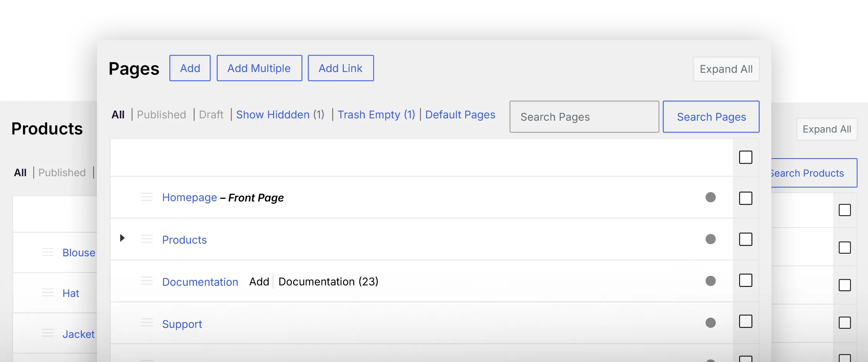Click the drag handle beside Jacket
The image size is (868, 362).
(48, 333)
